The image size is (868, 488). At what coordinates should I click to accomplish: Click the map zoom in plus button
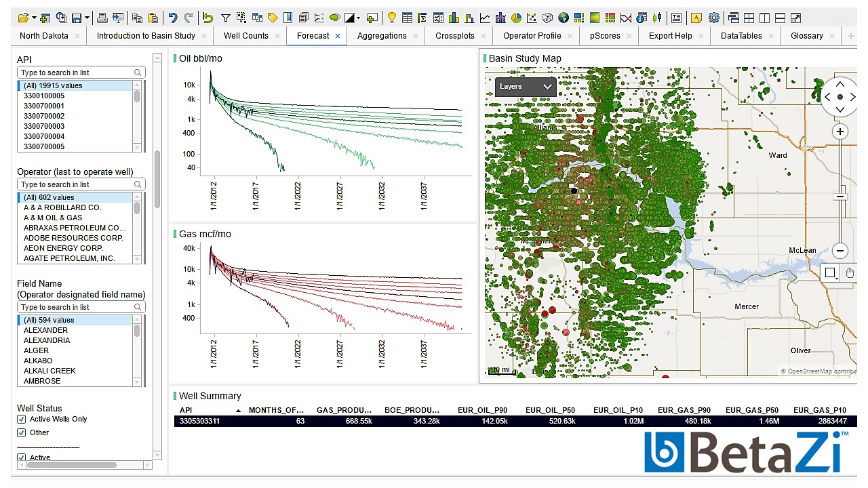pyautogui.click(x=840, y=131)
